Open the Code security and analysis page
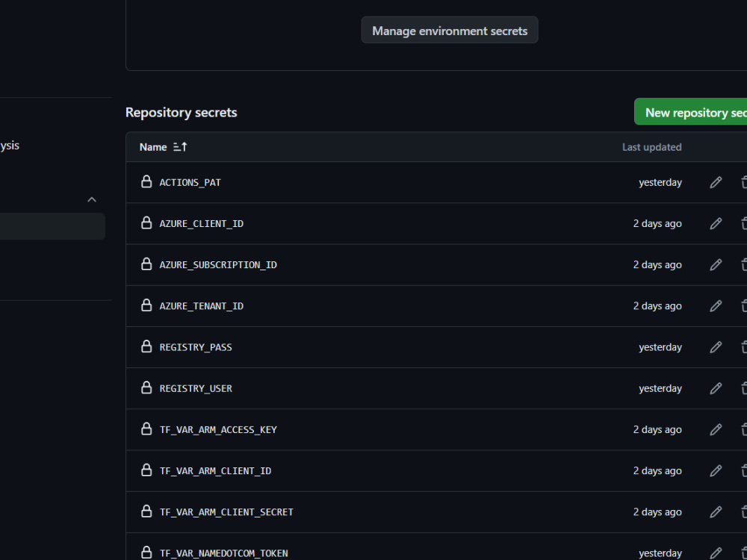 pos(10,145)
